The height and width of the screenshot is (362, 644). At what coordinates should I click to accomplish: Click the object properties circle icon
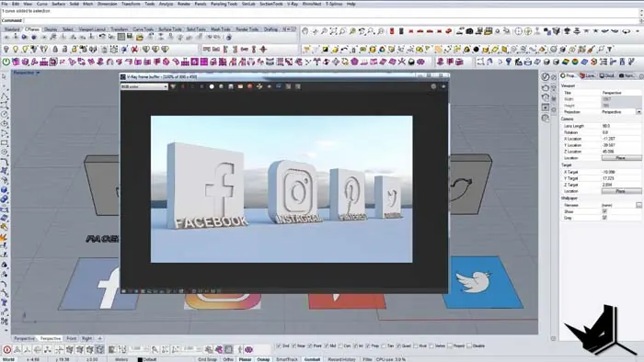546,76
